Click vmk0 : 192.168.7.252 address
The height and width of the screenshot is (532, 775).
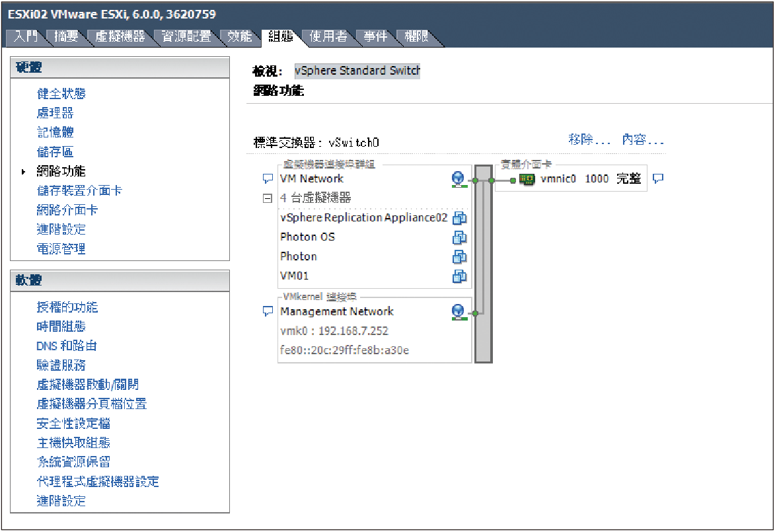[x=334, y=331]
